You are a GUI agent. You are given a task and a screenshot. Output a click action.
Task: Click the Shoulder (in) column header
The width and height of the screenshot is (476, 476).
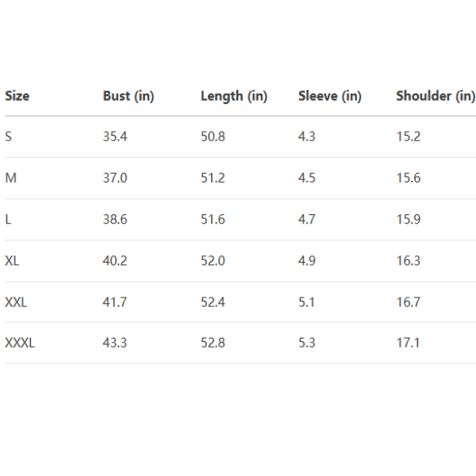(x=435, y=96)
